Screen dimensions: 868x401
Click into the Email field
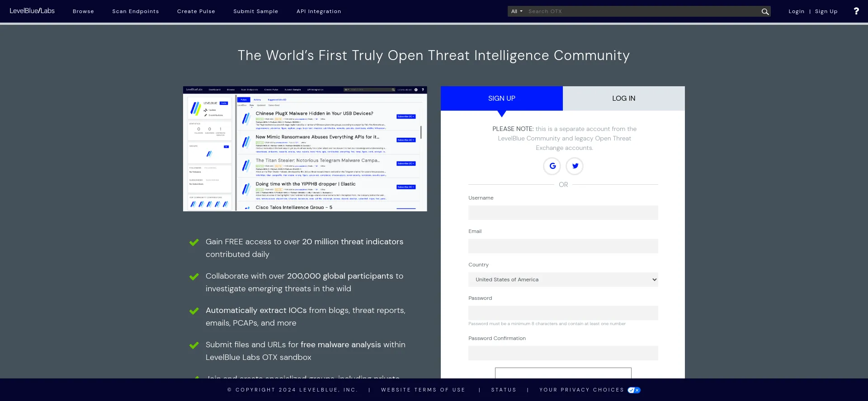coord(563,246)
